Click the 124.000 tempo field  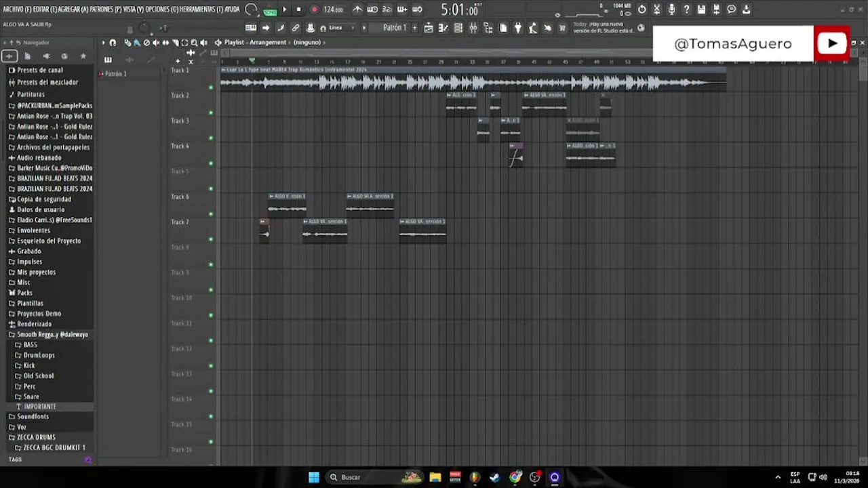click(x=333, y=9)
